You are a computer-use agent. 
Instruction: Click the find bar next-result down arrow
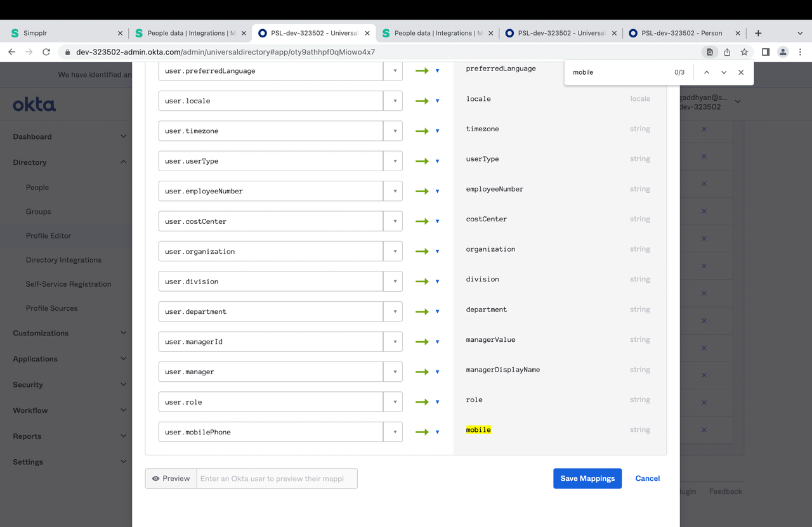724,72
